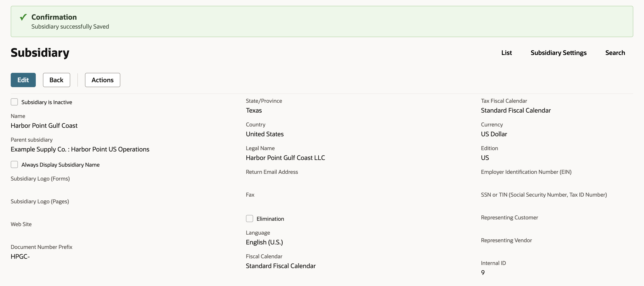Image resolution: width=644 pixels, height=286 pixels.
Task: Click the United States country value
Action: [265, 134]
